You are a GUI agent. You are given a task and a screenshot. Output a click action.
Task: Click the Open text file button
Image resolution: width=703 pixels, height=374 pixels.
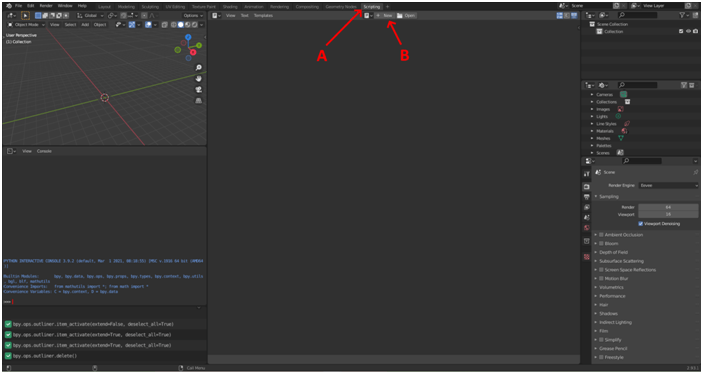pyautogui.click(x=406, y=16)
